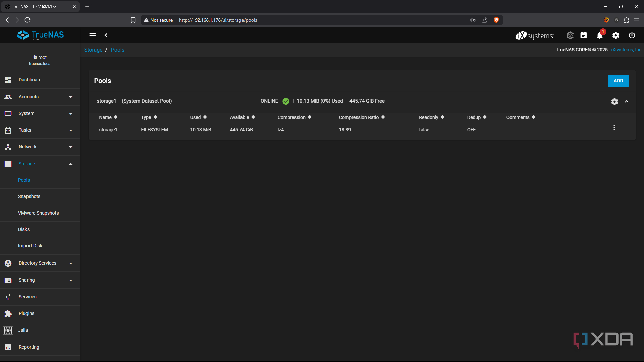Screen dimensions: 644x362
Task: Click the TrueNAS logo
Action: coord(40,35)
